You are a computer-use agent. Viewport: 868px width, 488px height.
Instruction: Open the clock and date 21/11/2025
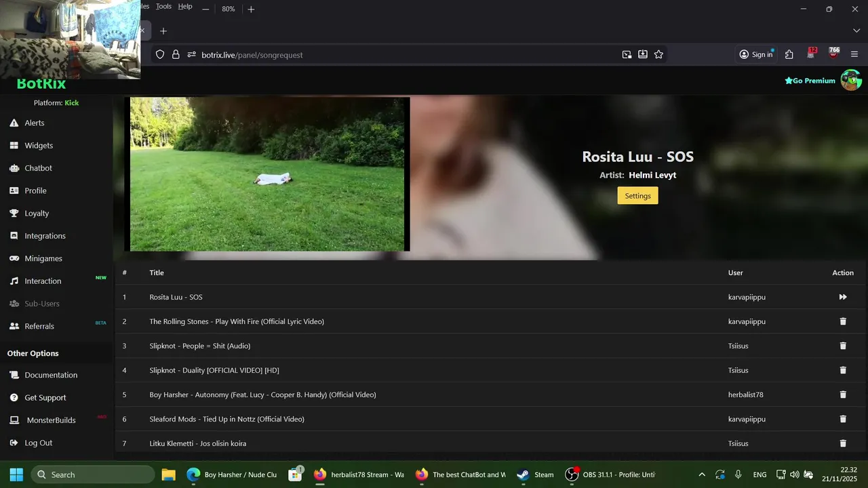(x=839, y=474)
